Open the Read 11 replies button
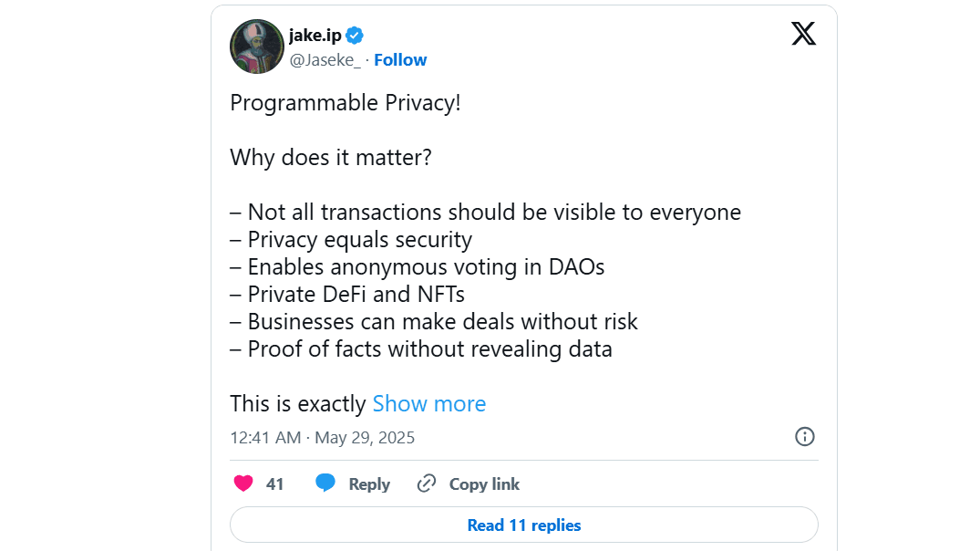 (x=524, y=525)
